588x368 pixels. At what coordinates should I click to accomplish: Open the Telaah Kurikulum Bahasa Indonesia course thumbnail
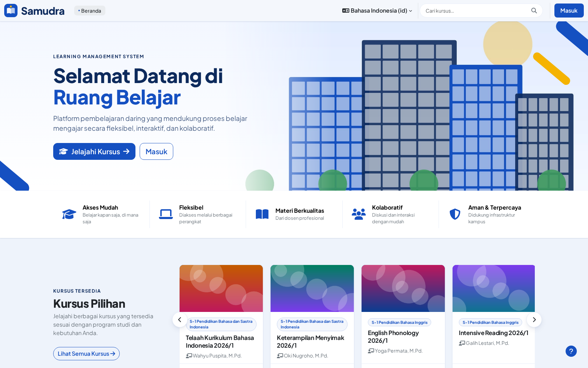tap(221, 288)
